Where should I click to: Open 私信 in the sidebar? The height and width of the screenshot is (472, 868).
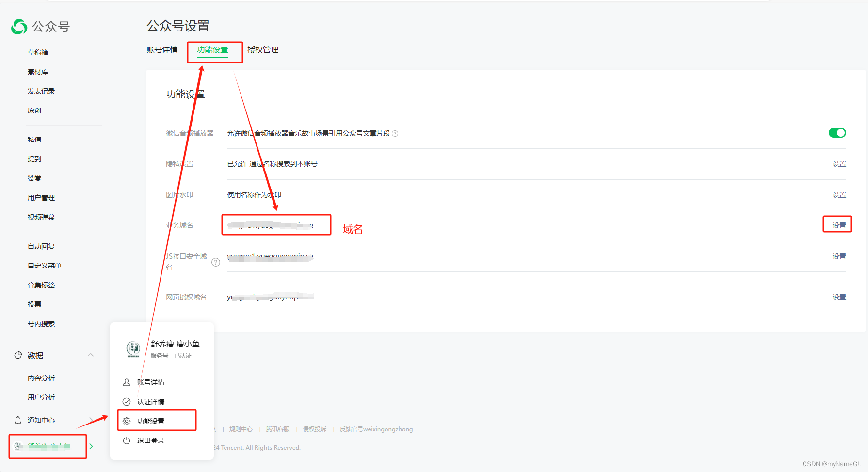click(x=34, y=140)
